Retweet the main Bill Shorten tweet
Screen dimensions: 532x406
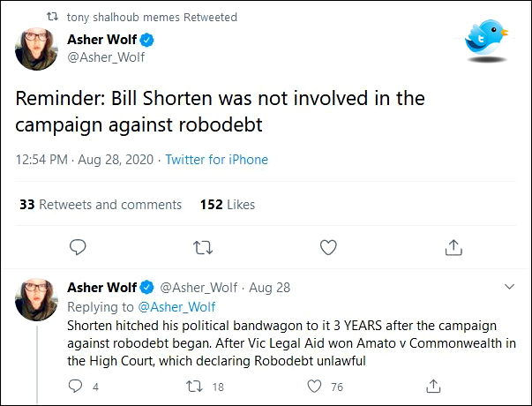203,246
